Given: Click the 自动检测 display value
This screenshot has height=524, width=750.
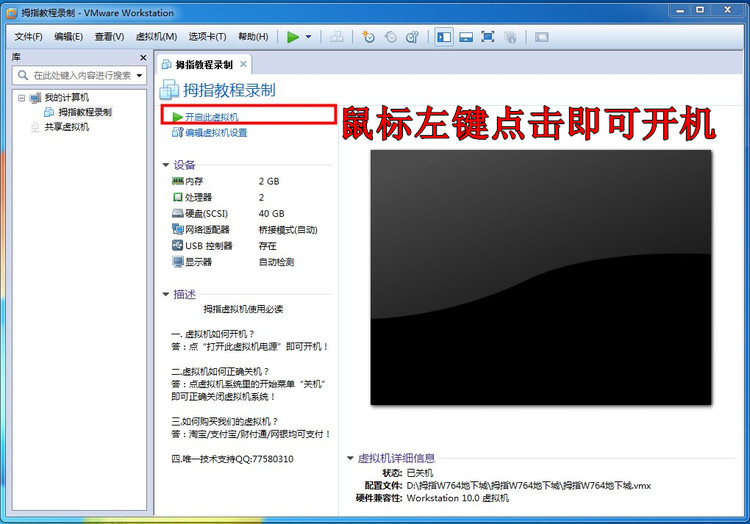Looking at the screenshot, I should point(276,262).
